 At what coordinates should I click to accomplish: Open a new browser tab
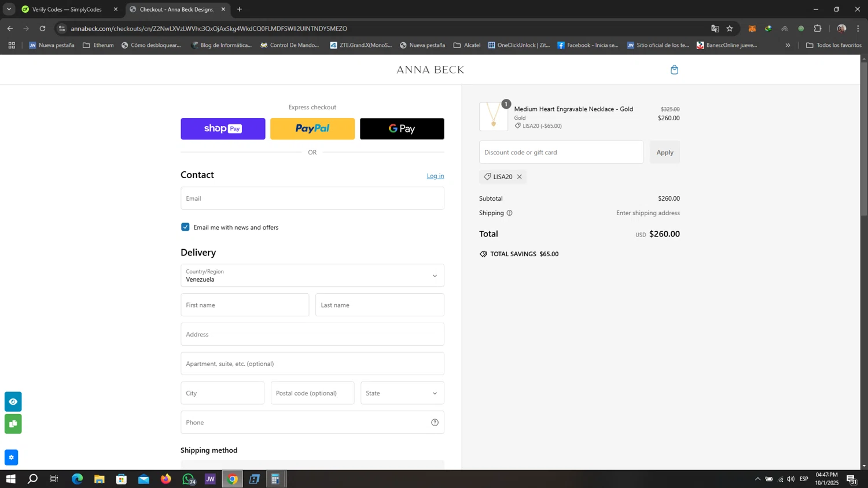(240, 9)
